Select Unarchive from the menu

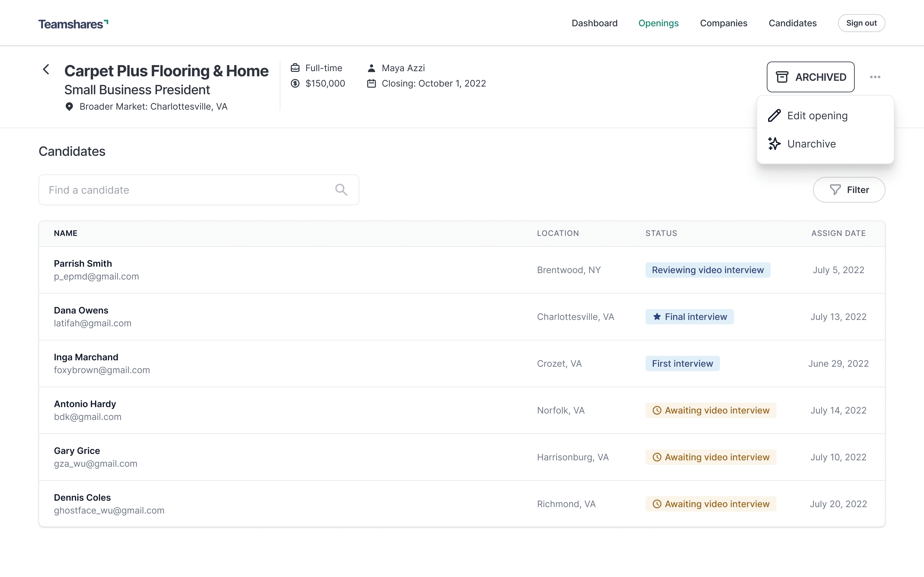point(811,144)
